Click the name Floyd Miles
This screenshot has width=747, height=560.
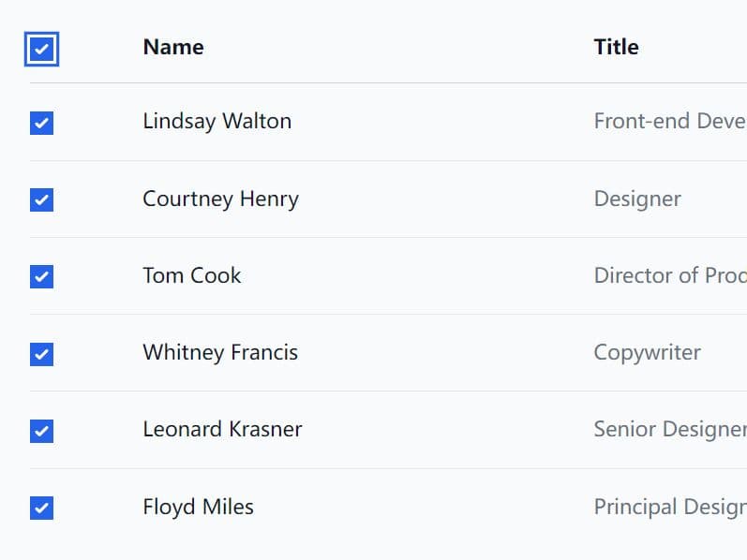198,508
